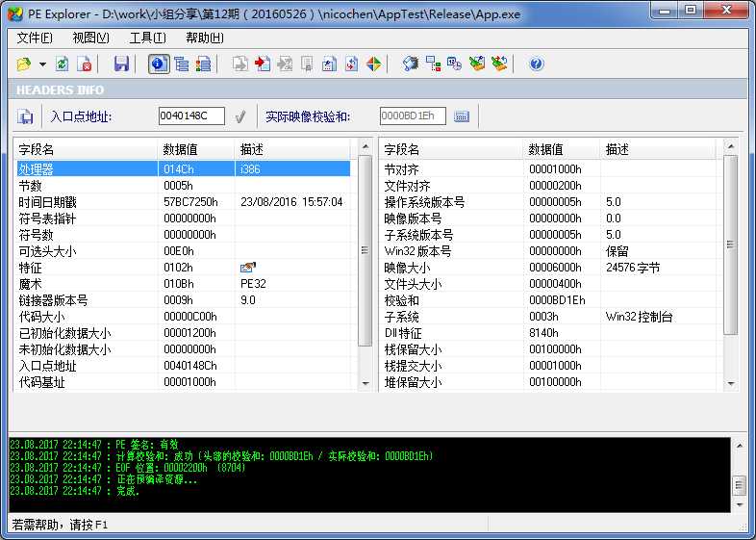756x540 pixels.
Task: Open the Import viewer red arrow icon
Action: coord(263,64)
